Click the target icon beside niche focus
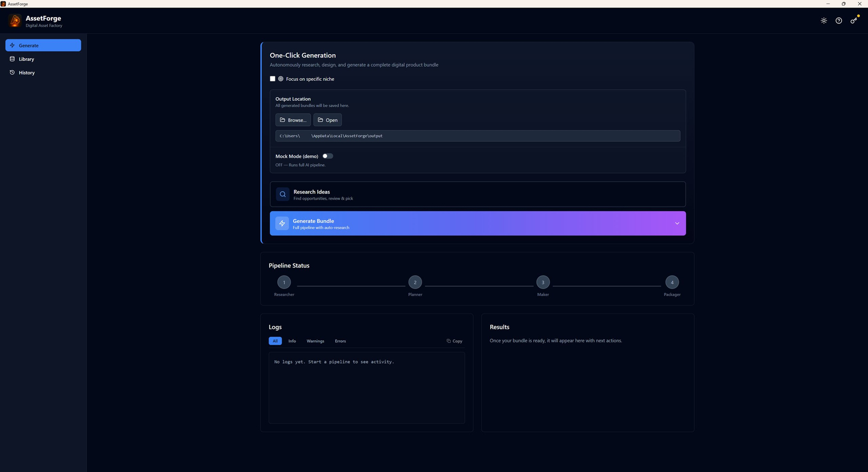868x472 pixels. 280,79
